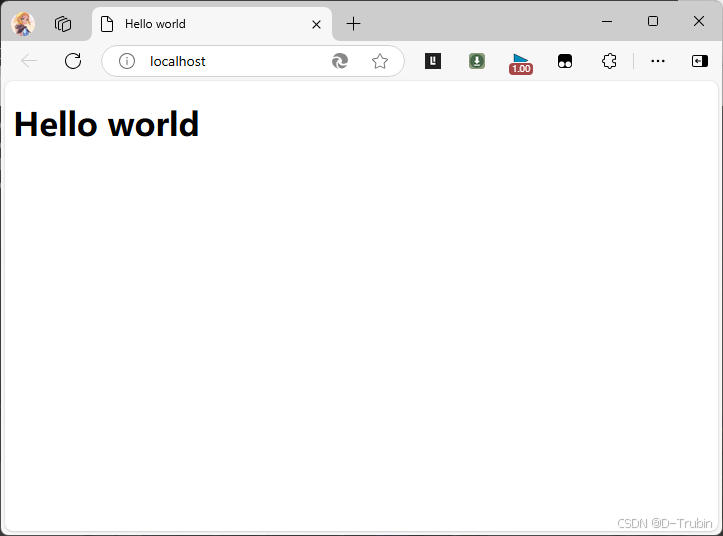723x536 pixels.
Task: Open Settings and more ellipsis menu
Action: point(658,61)
